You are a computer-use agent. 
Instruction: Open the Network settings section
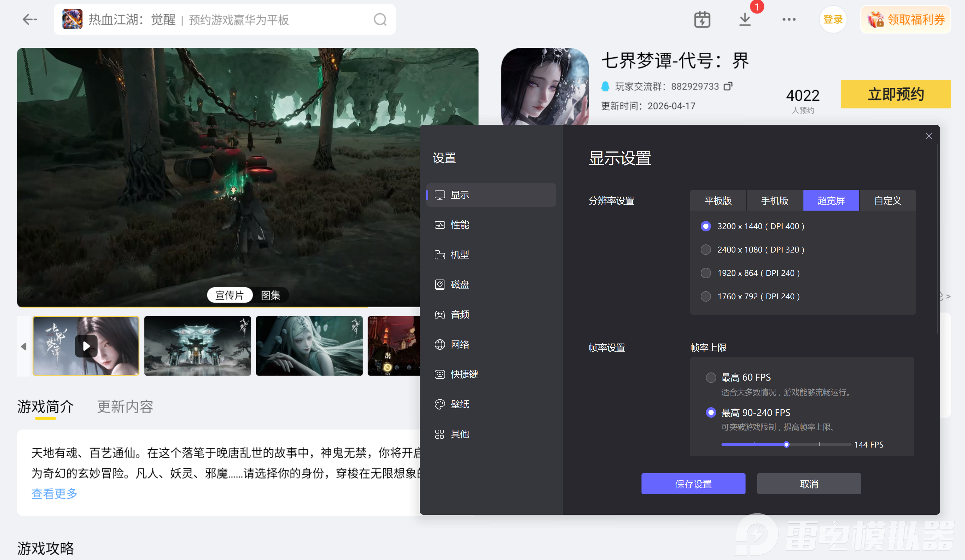tap(459, 345)
